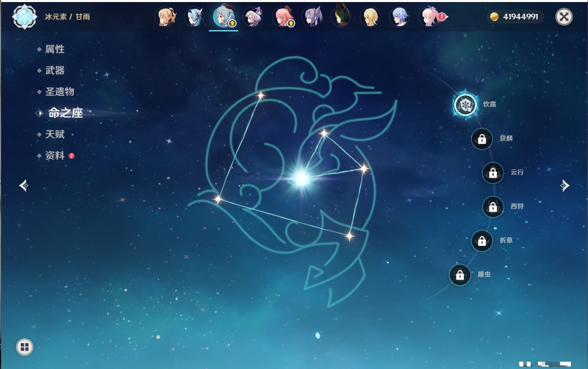Open the locked 获麟 constellation node
Image resolution: width=588 pixels, height=369 pixels.
click(482, 139)
